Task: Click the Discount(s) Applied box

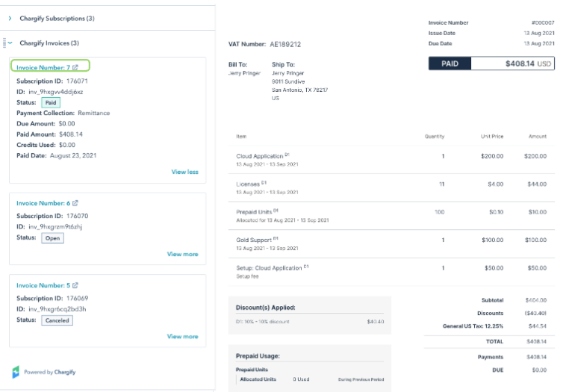Action: [309, 313]
